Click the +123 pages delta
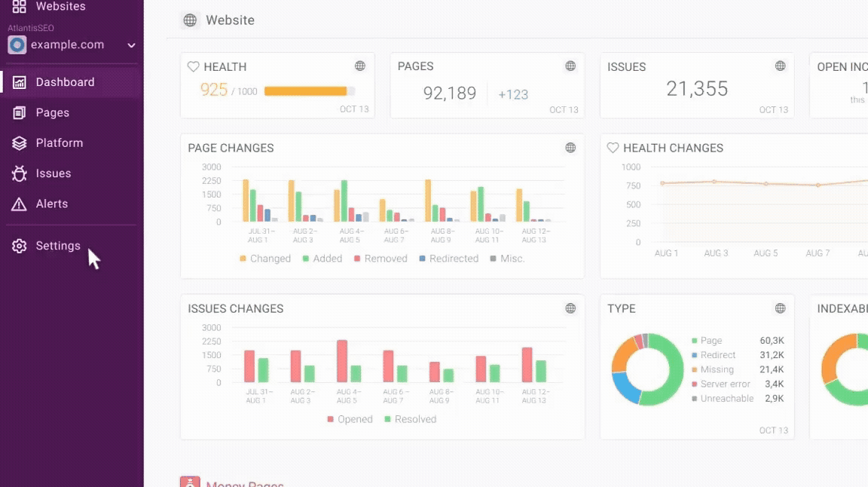 click(x=513, y=95)
